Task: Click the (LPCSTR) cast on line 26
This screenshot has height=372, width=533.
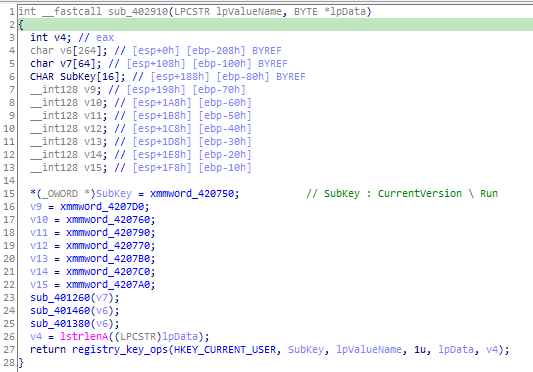Action: 138,337
